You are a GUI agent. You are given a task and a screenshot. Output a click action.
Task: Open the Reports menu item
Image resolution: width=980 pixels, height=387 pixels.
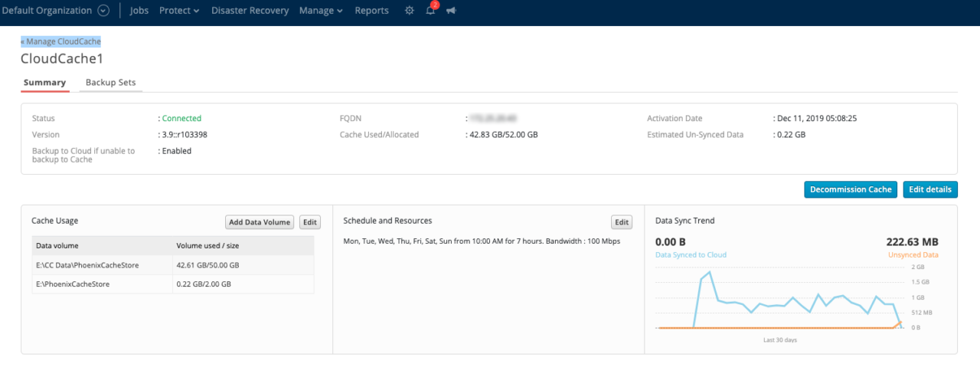tap(371, 11)
